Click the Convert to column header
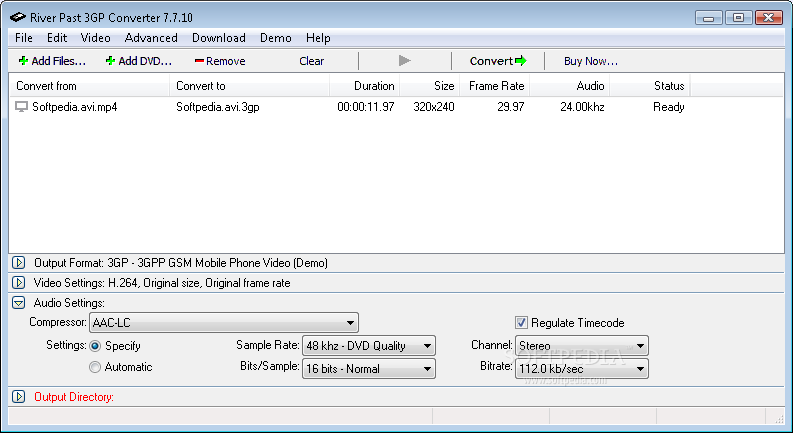 249,86
